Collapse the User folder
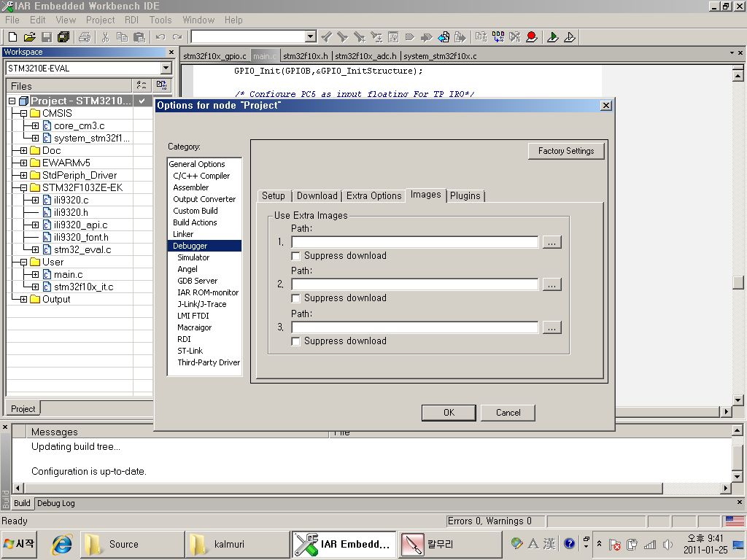747x560 pixels. (23, 262)
